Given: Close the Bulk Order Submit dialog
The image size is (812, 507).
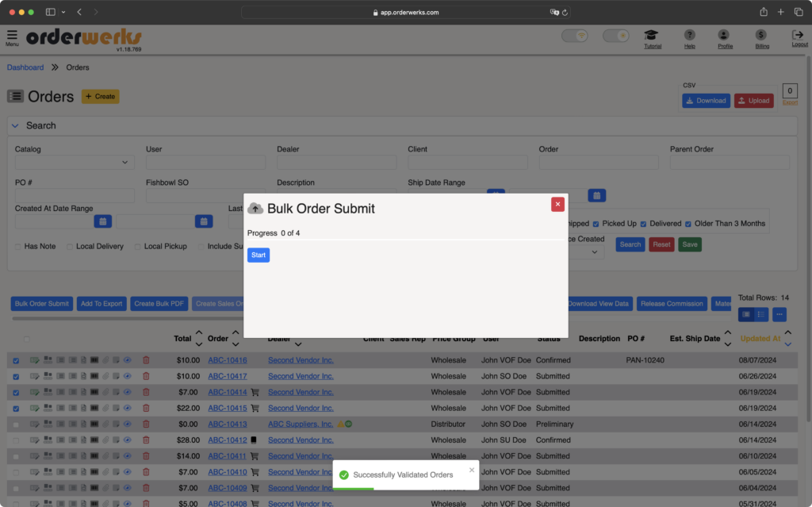Looking at the screenshot, I should pos(557,204).
